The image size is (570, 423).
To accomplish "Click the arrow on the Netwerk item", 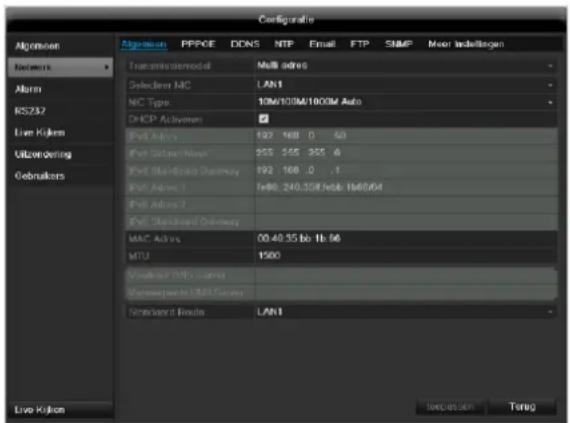I will click(107, 67).
